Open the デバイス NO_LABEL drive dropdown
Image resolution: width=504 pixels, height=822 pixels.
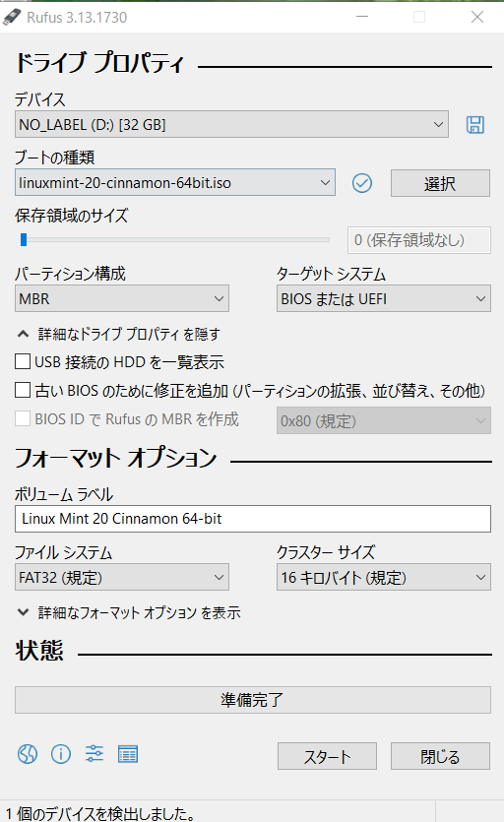click(x=231, y=124)
